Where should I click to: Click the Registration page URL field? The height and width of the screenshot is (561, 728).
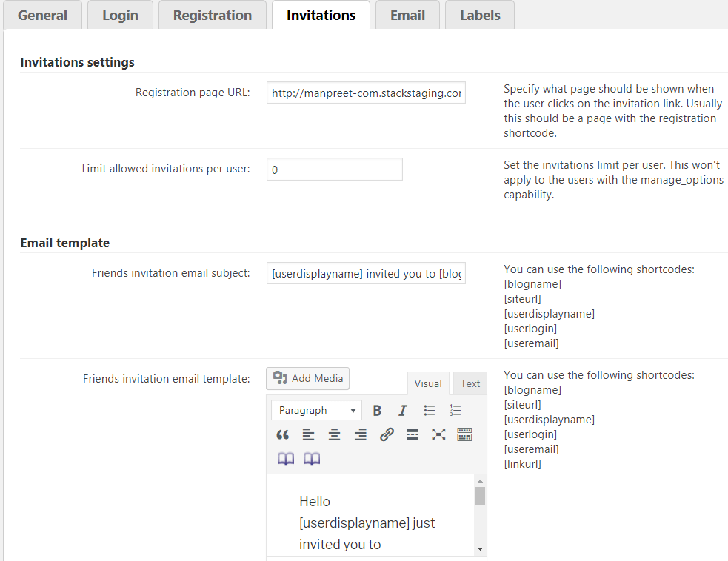tap(366, 93)
